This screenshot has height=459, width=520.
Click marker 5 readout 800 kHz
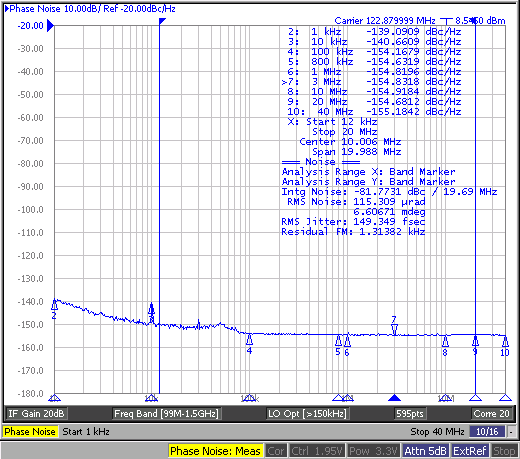[x=332, y=62]
